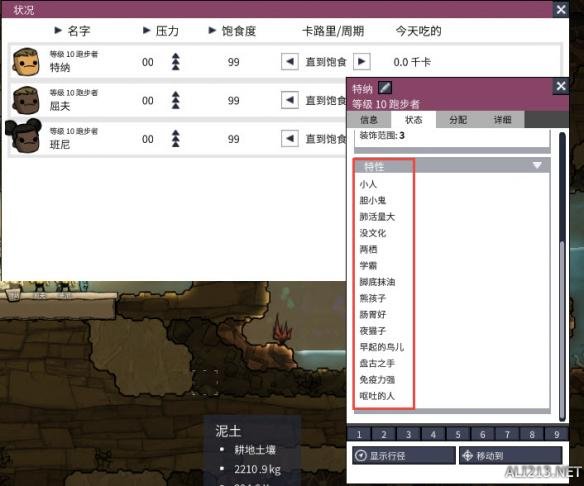Sort by the 压力 column header

161,31
